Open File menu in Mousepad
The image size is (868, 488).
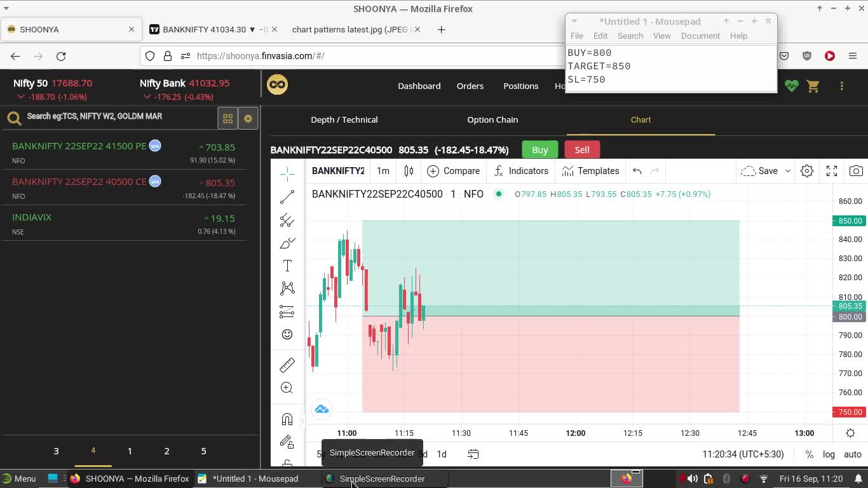[x=576, y=36]
